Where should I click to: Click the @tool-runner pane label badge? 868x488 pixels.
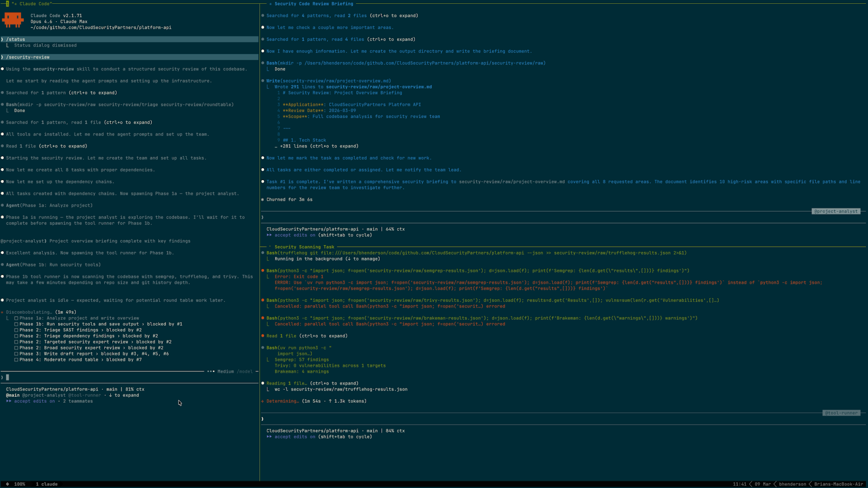coord(841,413)
